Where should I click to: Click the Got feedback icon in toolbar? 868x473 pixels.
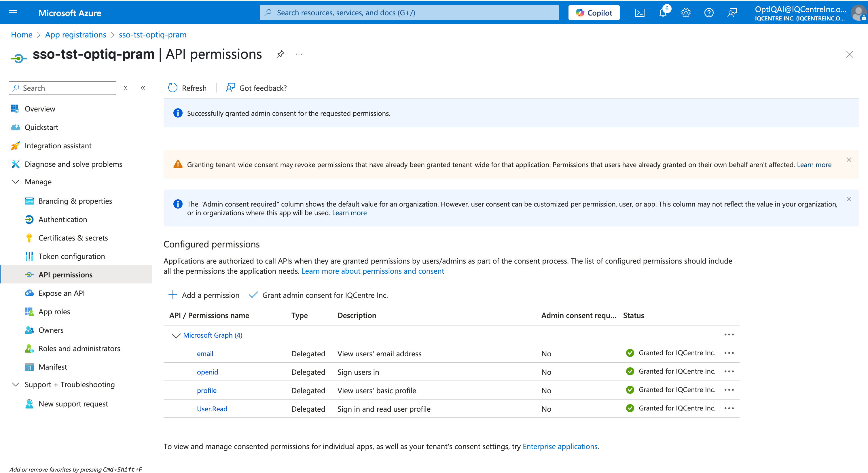point(230,88)
